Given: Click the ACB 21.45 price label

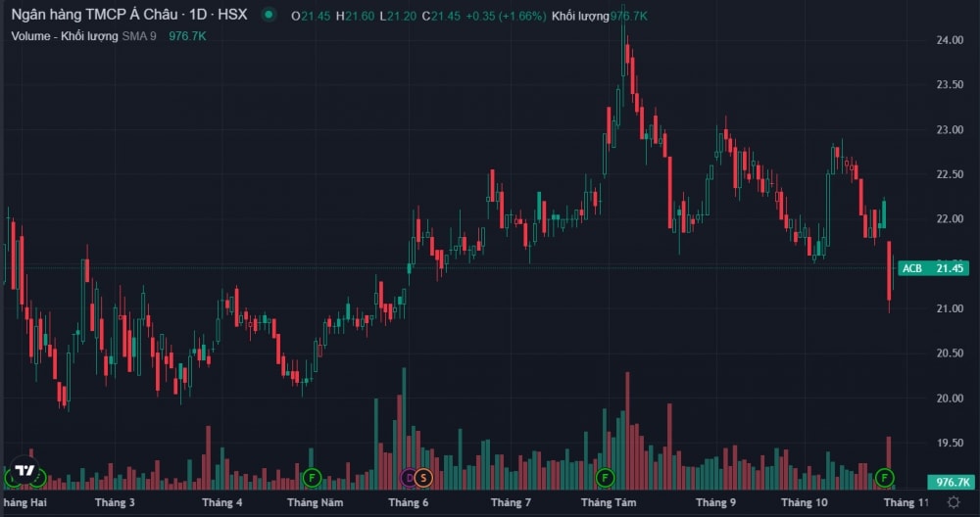Looking at the screenshot, I should (x=936, y=268).
